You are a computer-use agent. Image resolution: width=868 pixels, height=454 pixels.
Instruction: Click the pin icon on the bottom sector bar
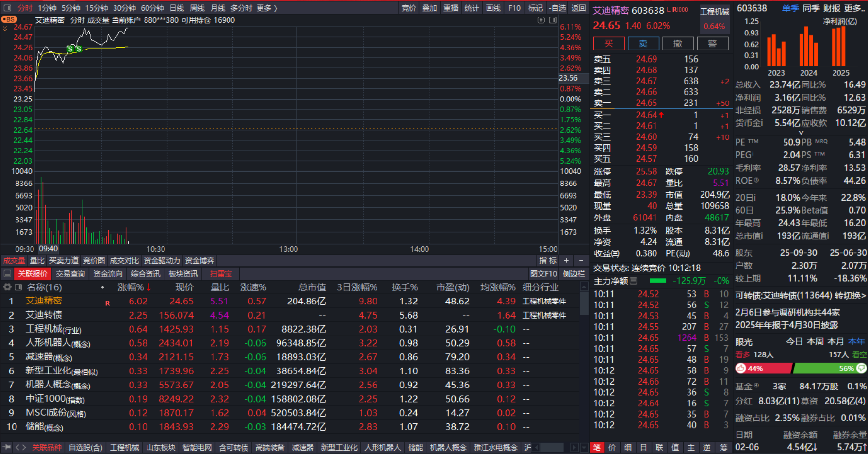click(7, 447)
